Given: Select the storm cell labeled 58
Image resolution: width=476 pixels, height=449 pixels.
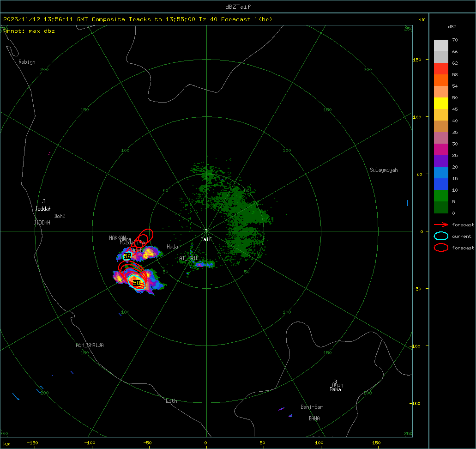Looking at the screenshot, I should pyautogui.click(x=137, y=283).
